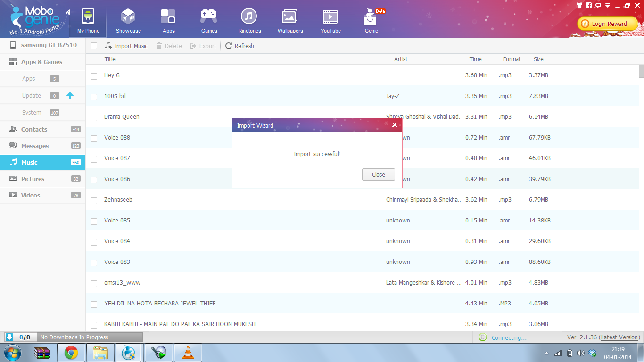Screen dimensions: 644x362
Task: Switch to the Apps tab in top navigation
Action: (x=168, y=21)
